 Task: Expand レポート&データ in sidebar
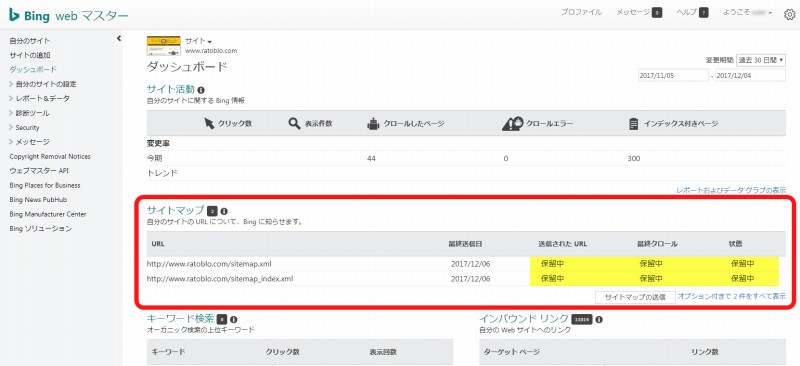[40, 98]
